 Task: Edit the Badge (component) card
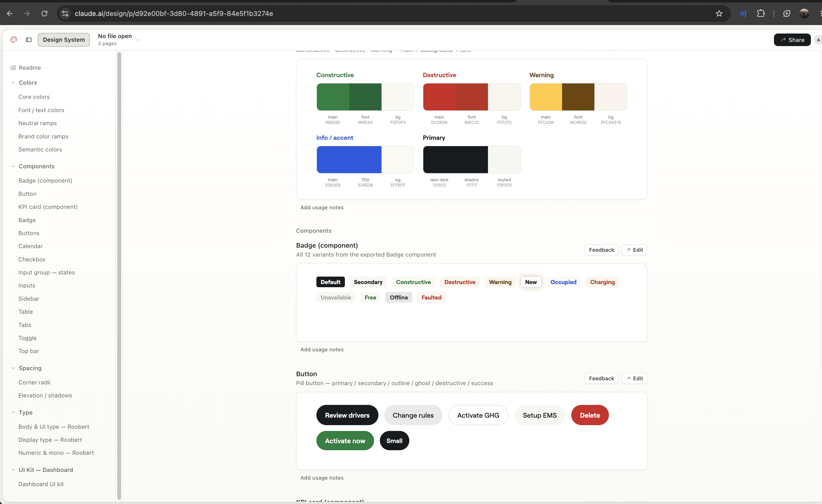click(x=634, y=250)
